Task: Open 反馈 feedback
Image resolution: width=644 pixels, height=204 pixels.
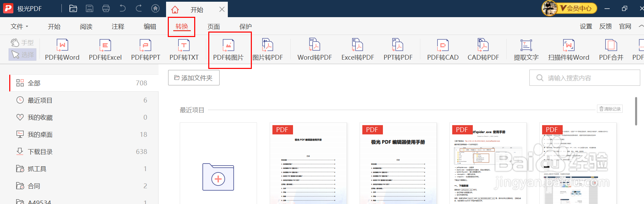Action: pos(606,26)
